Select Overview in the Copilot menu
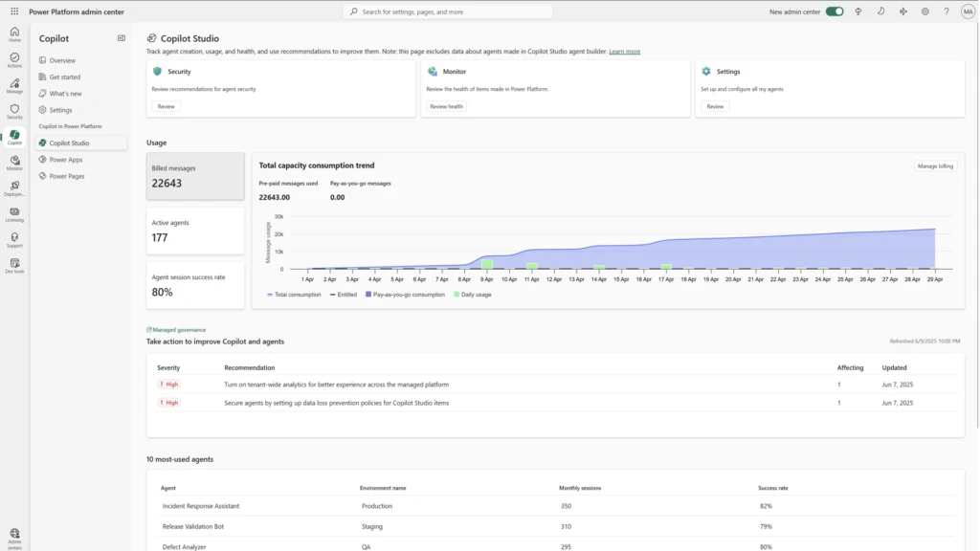Screen dimensions: 980x551 tap(62, 60)
